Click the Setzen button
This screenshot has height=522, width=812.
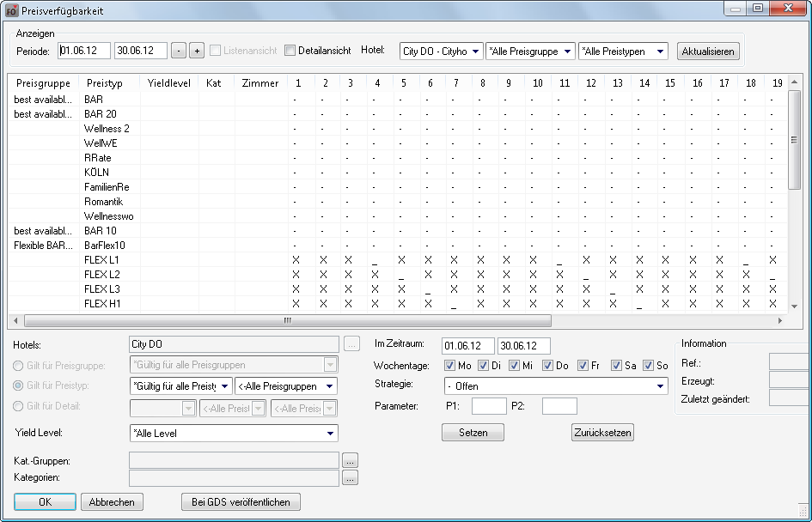[x=473, y=433]
